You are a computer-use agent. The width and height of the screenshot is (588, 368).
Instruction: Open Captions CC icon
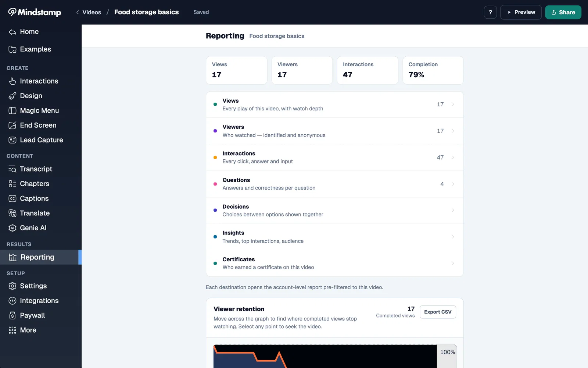(x=12, y=198)
